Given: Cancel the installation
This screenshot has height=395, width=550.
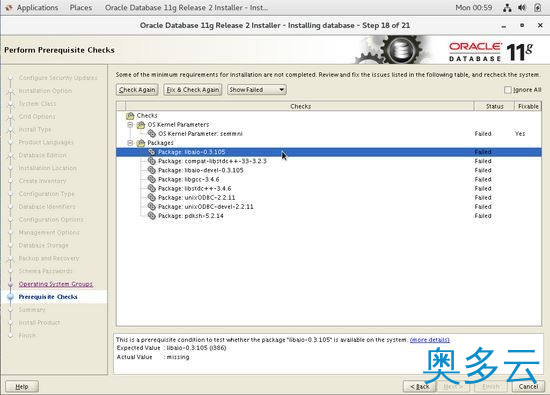Looking at the screenshot, I should [x=528, y=387].
